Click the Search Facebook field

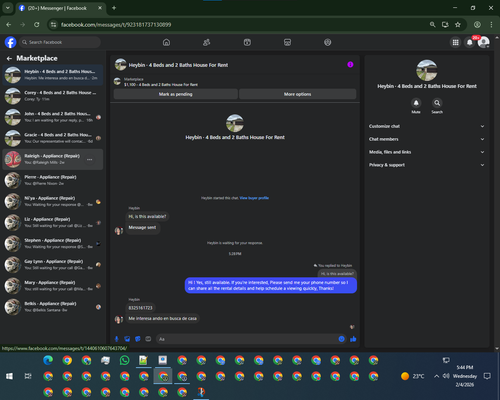point(60,42)
